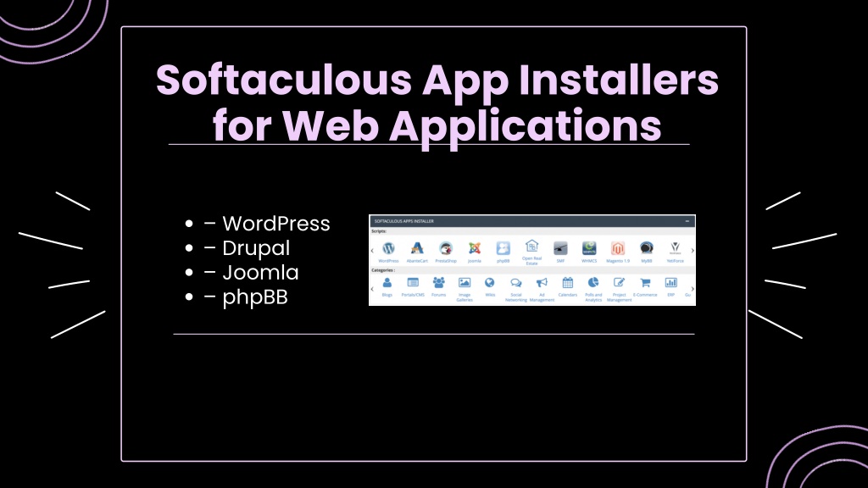Choose the MyBB script icon
The width and height of the screenshot is (868, 488).
(x=647, y=248)
